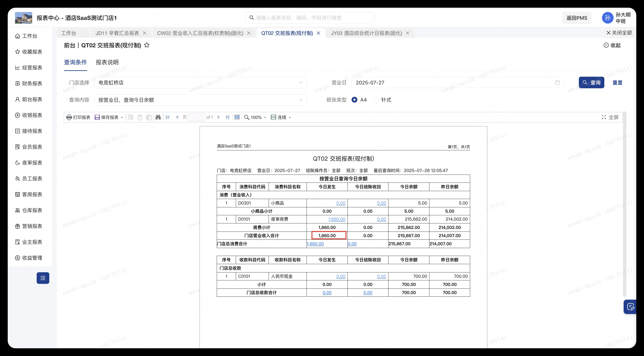The width and height of the screenshot is (644, 356).
Task: Click the calendar icon in 营业日
Action: tap(557, 82)
